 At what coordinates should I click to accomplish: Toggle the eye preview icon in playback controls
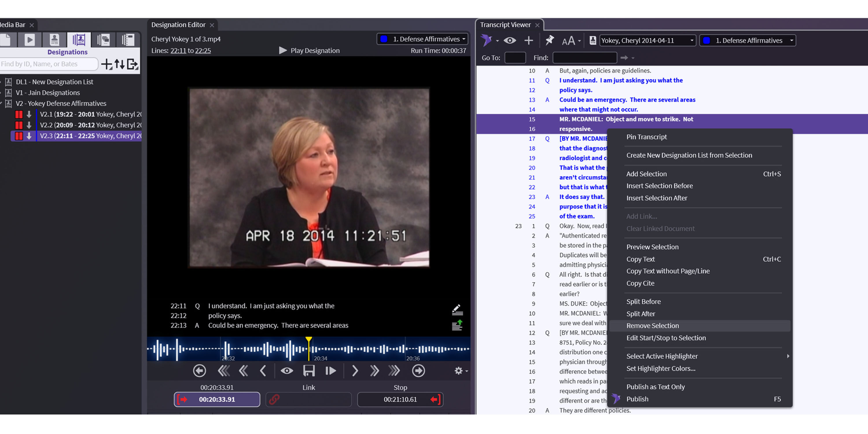(x=287, y=371)
